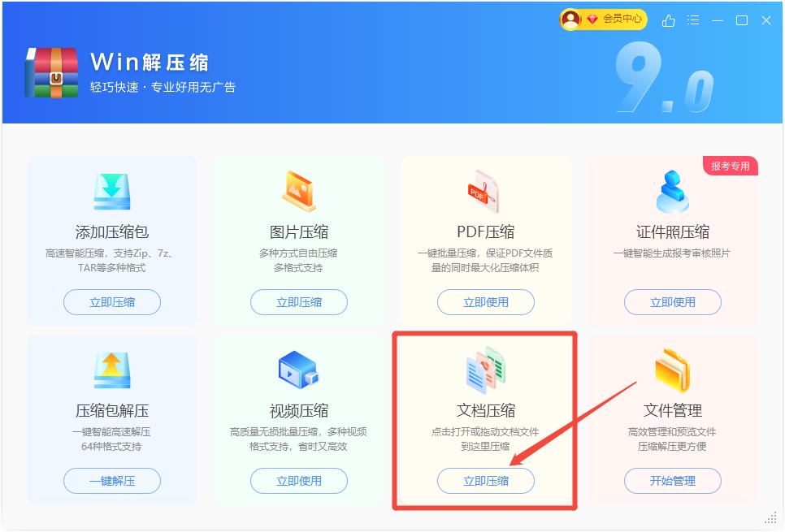
Task: Click 立即使用 under 证件照压缩
Action: coord(672,302)
